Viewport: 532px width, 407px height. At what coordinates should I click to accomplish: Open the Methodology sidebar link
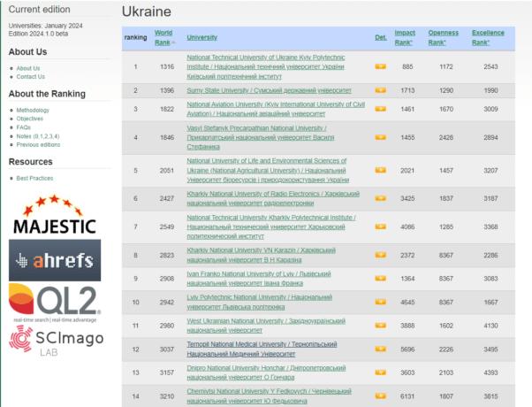coord(34,110)
